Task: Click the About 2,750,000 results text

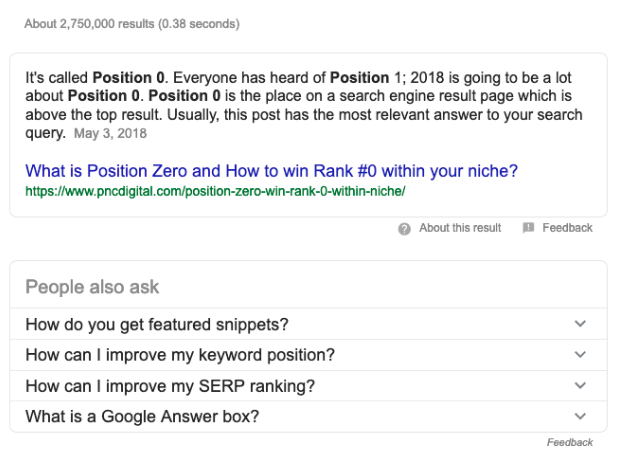Action: (86, 23)
